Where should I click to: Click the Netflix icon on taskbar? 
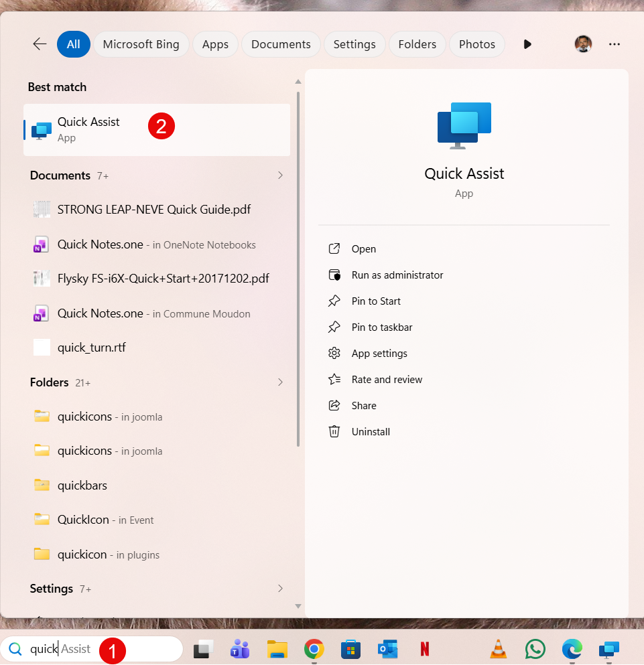(424, 649)
